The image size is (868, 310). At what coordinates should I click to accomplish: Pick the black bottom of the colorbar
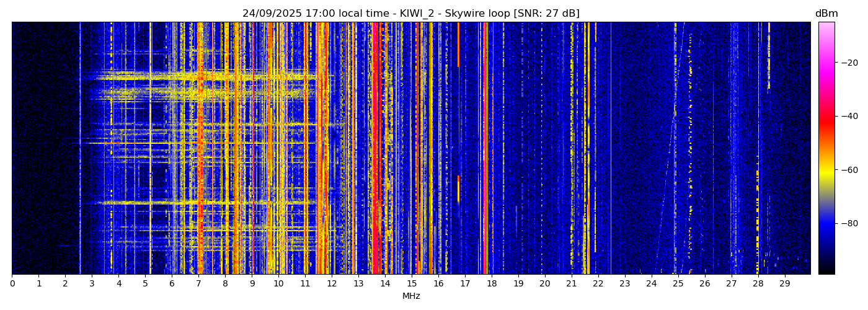coord(826,270)
